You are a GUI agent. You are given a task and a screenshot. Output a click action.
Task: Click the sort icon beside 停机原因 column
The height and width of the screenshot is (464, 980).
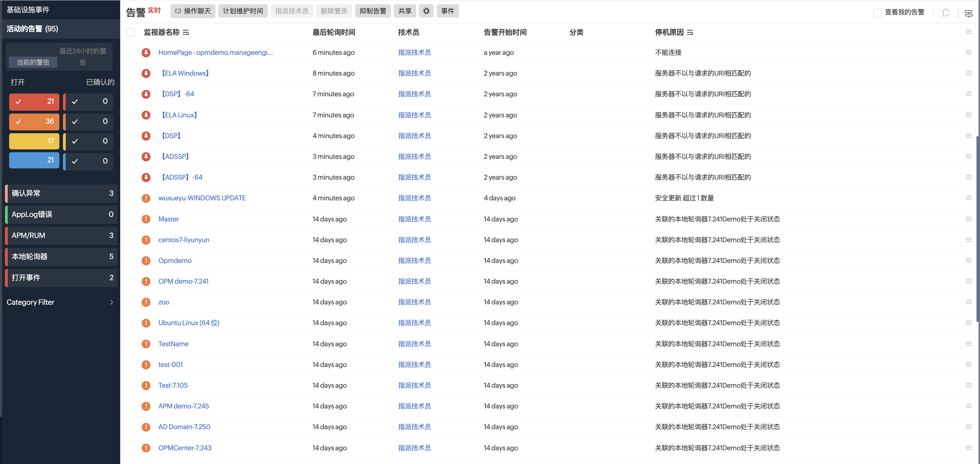point(690,32)
